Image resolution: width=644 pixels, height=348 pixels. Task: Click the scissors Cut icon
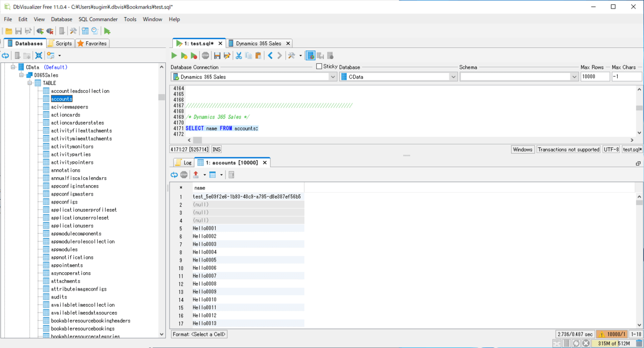click(x=239, y=56)
